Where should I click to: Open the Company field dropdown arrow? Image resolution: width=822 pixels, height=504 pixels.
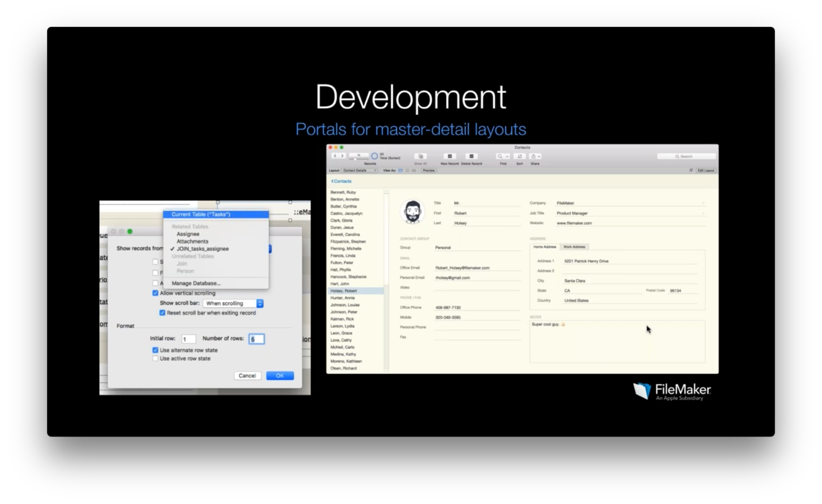tap(703, 203)
